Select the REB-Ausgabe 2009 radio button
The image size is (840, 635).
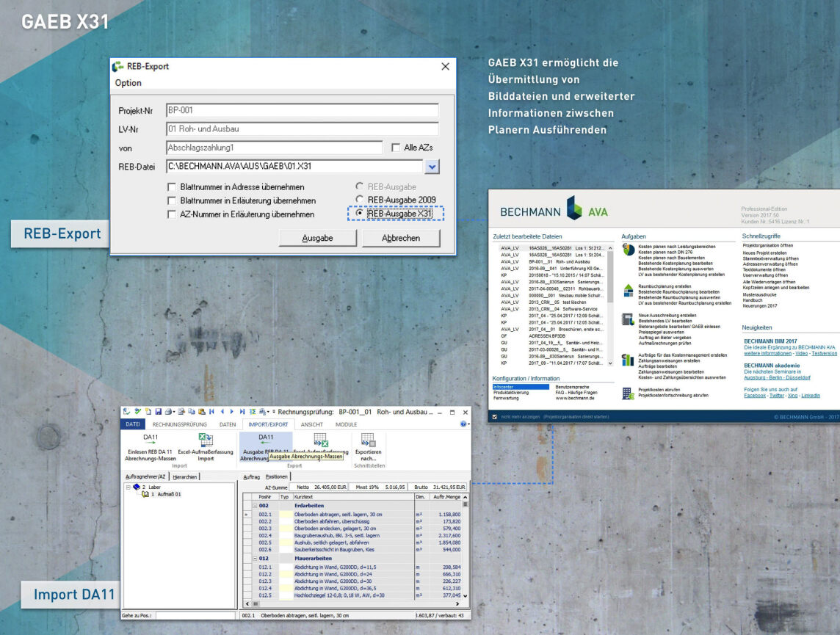click(x=360, y=200)
